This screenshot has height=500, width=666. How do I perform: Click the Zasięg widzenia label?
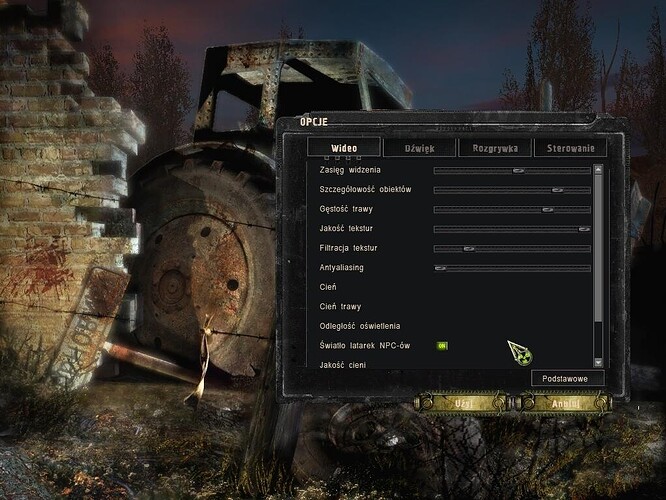(x=350, y=170)
